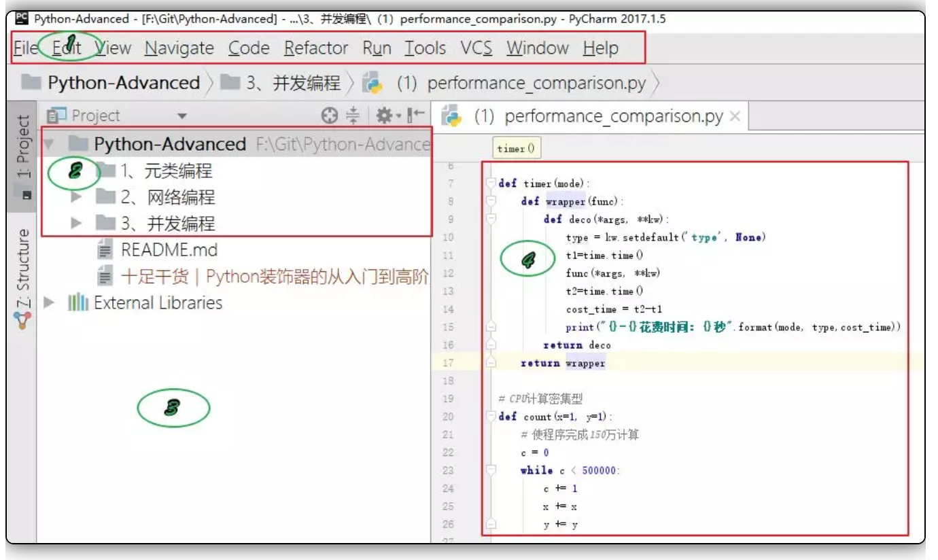938x560 pixels.
Task: Toggle the 1: Project side tool window
Action: coord(23,146)
